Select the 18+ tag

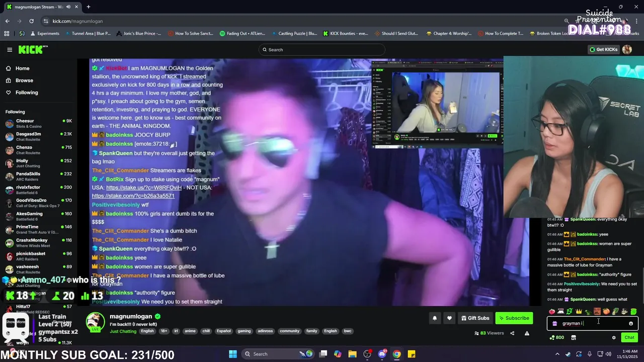pos(164,331)
